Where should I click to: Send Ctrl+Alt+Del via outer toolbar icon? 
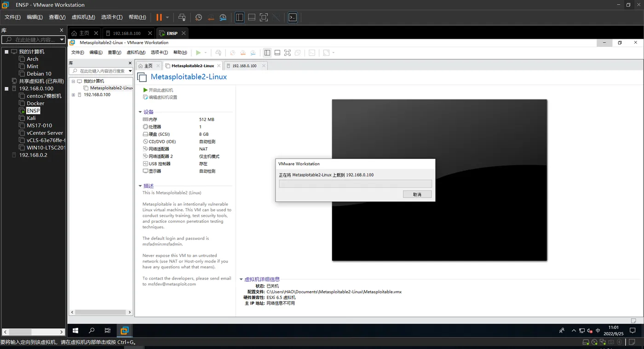point(182,17)
